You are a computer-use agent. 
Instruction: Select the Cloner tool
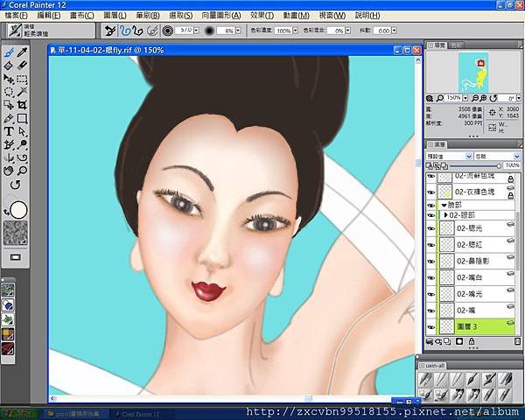tap(9, 144)
